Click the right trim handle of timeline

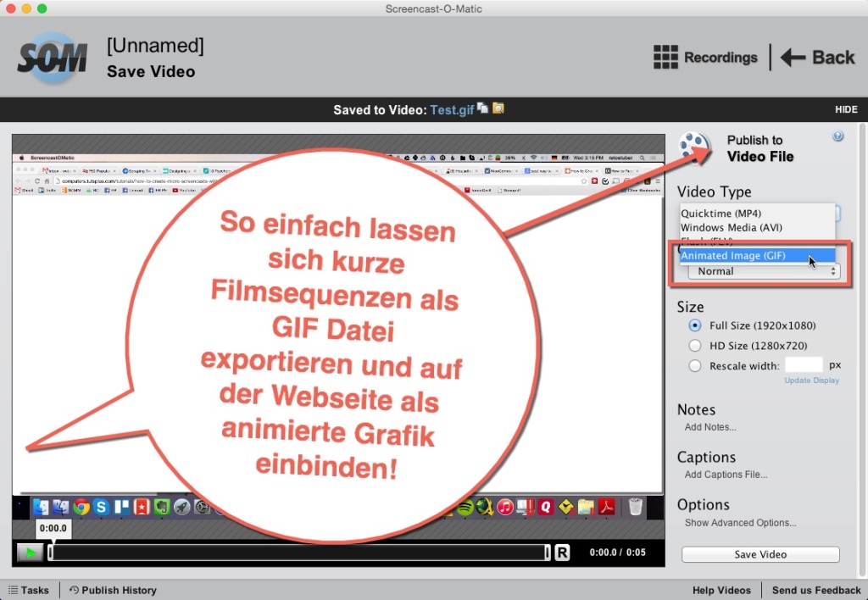(x=547, y=553)
